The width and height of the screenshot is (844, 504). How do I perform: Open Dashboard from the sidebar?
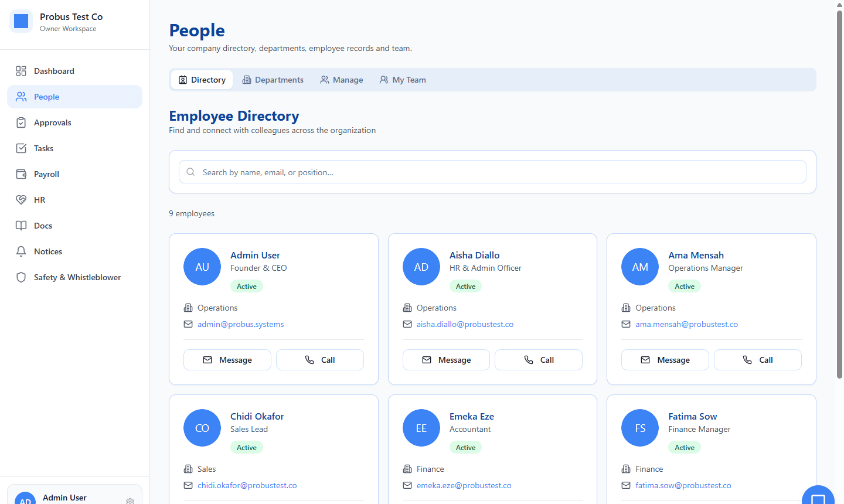pyautogui.click(x=74, y=71)
